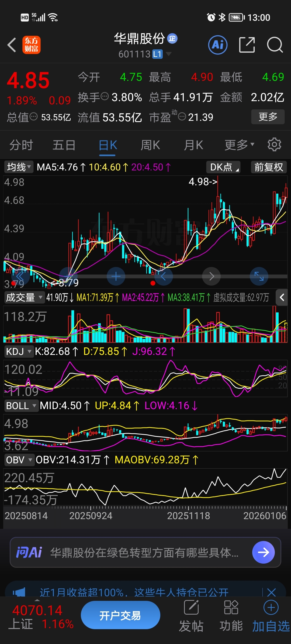This screenshot has width=291, height=644.
Task: Tap 开户交易 button
Action: coord(120,615)
